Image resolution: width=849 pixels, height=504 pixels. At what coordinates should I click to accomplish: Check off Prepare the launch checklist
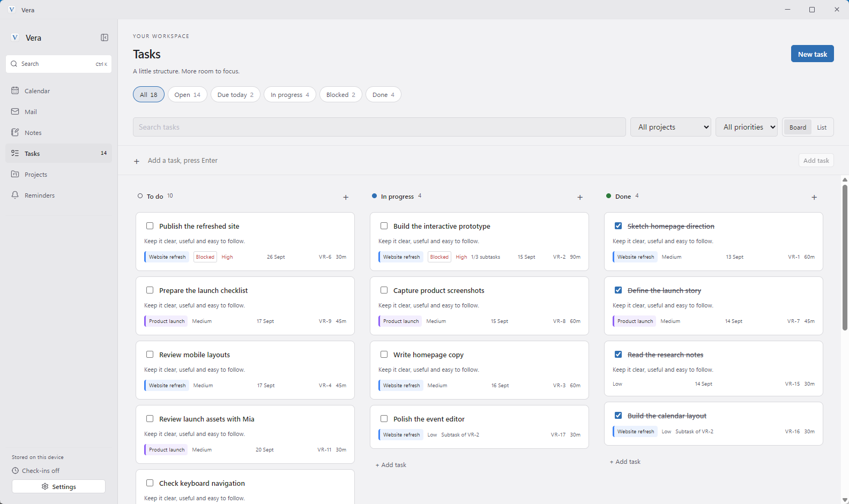click(x=150, y=290)
